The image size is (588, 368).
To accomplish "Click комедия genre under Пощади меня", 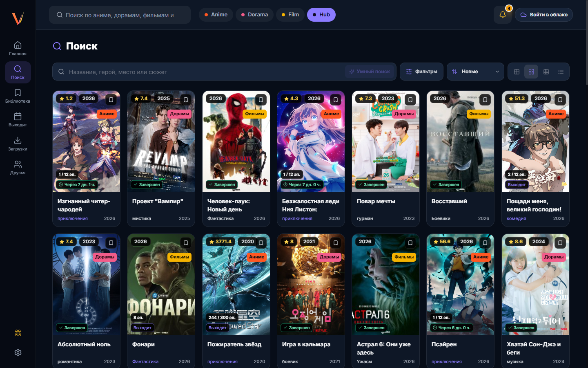I will pyautogui.click(x=516, y=218).
